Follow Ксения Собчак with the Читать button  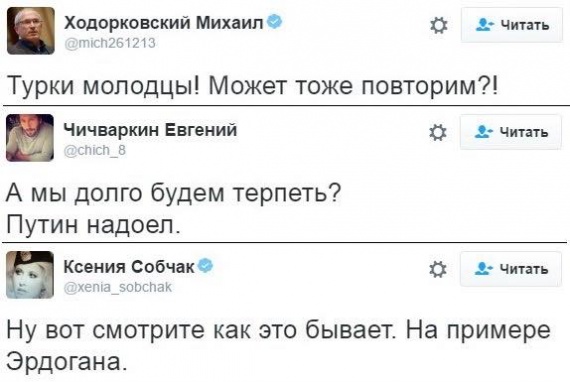point(511,269)
